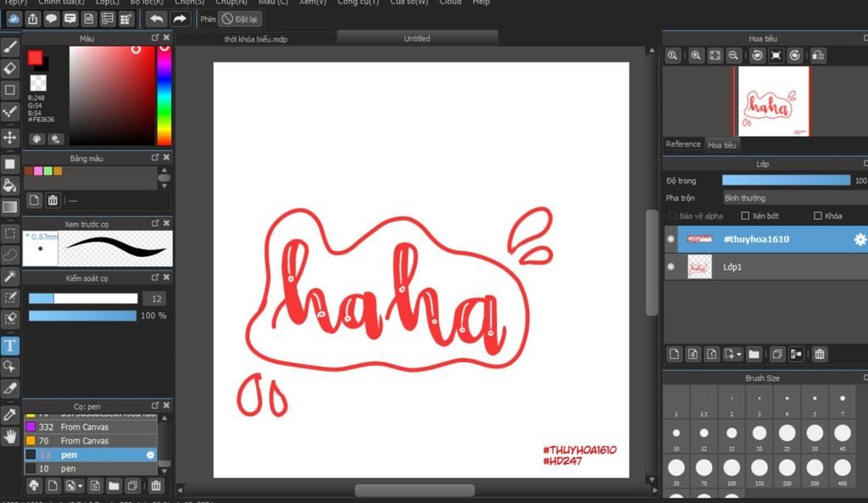Click the Độ trong opacity slider
Viewport: 868px width, 503px height.
click(786, 180)
